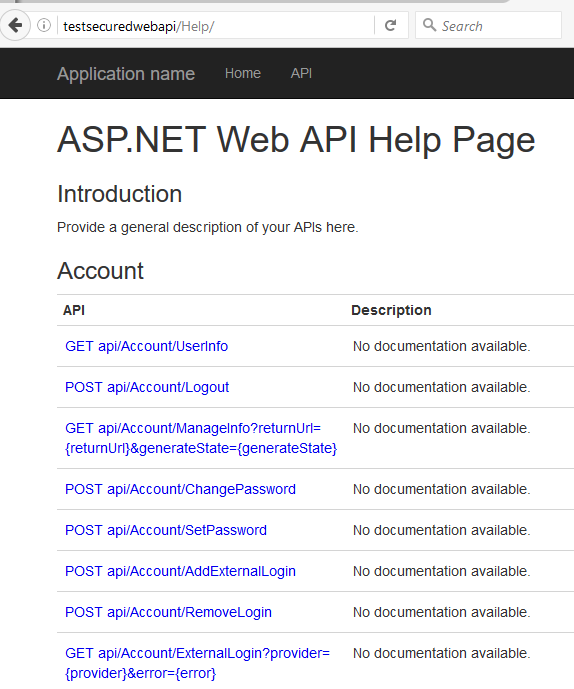Image resolution: width=574 pixels, height=689 pixels.
Task: Click the testsecuredwebapi/Help/ address bar
Action: [215, 26]
